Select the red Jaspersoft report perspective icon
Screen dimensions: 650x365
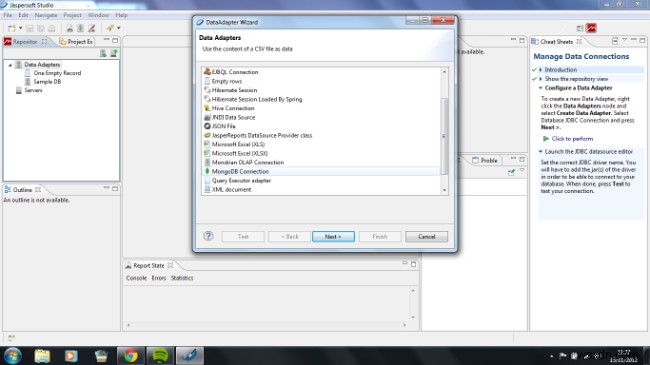click(x=591, y=28)
